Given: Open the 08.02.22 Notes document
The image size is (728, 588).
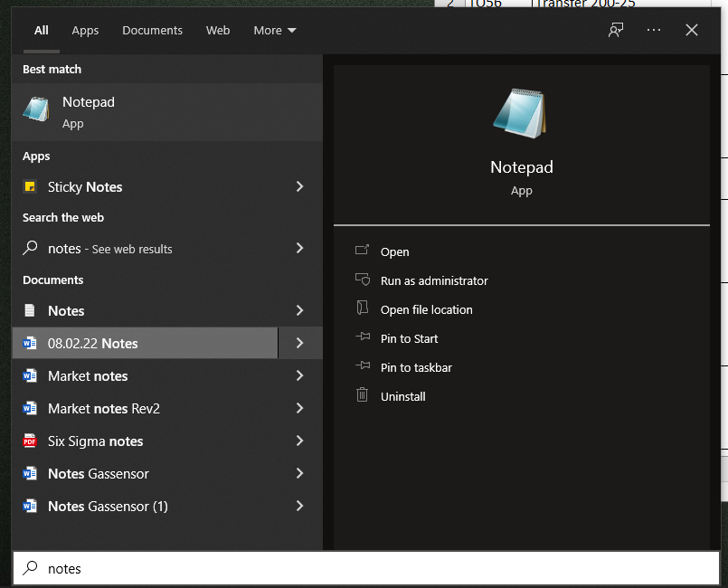Looking at the screenshot, I should tap(146, 343).
